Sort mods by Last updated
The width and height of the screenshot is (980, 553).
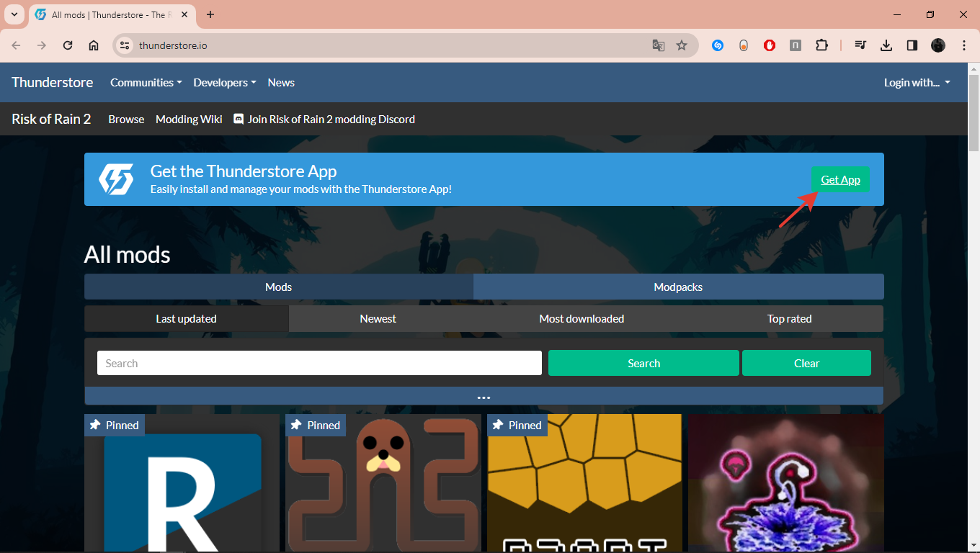(187, 318)
